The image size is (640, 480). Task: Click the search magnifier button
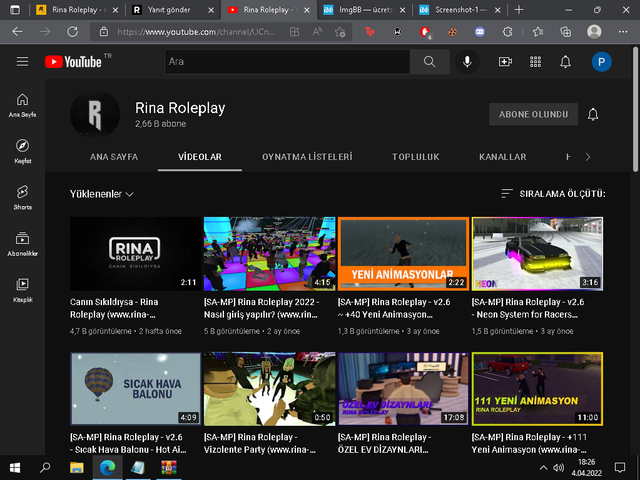click(x=429, y=62)
